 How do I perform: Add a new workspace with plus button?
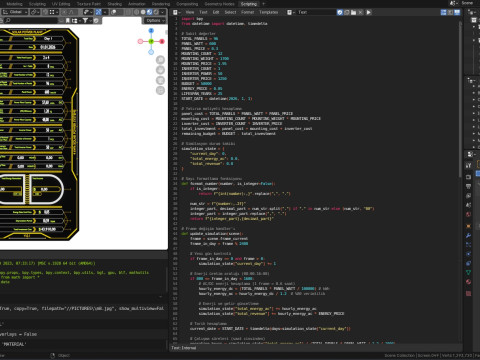click(264, 4)
